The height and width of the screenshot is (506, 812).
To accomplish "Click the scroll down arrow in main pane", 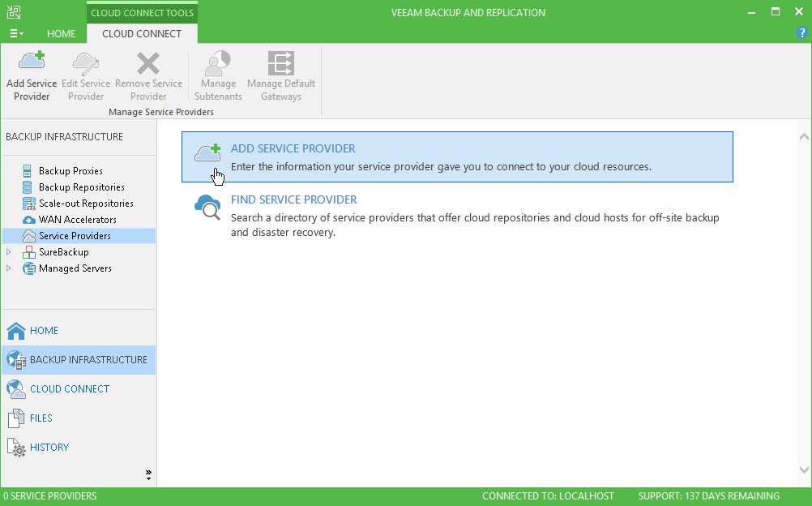I will (804, 470).
